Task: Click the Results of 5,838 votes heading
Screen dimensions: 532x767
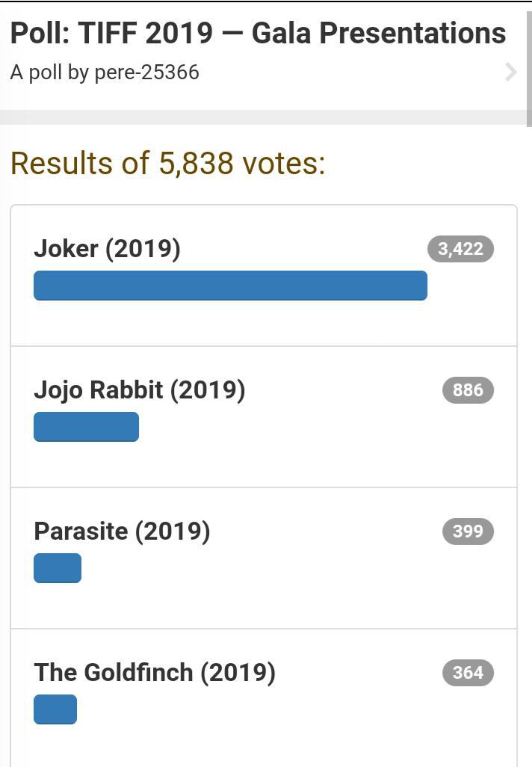Action: click(x=168, y=163)
